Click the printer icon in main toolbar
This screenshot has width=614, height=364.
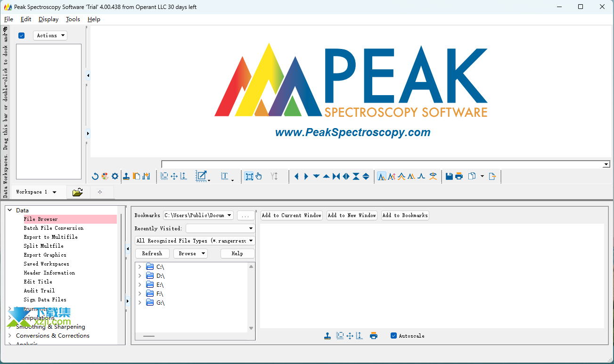click(x=459, y=176)
